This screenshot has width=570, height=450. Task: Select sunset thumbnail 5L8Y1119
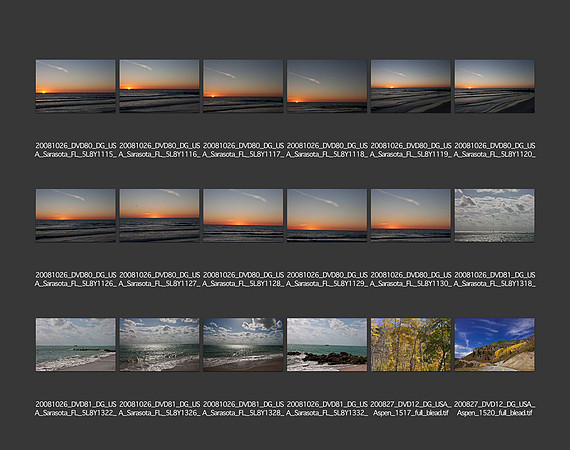pos(411,86)
